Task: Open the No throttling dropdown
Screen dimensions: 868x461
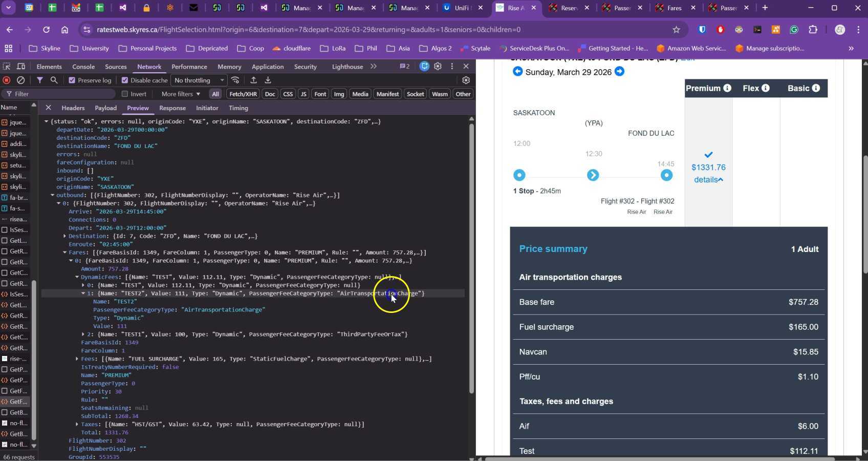Action: click(199, 80)
